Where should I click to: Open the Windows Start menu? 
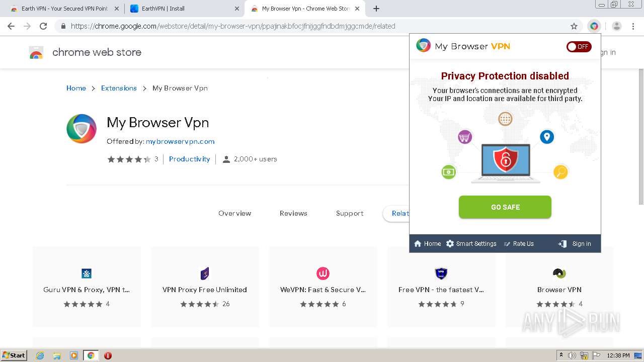[x=14, y=355]
